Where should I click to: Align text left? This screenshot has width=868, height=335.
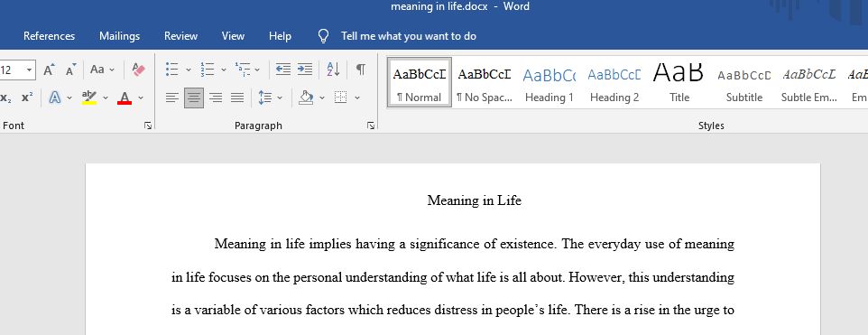click(x=172, y=98)
